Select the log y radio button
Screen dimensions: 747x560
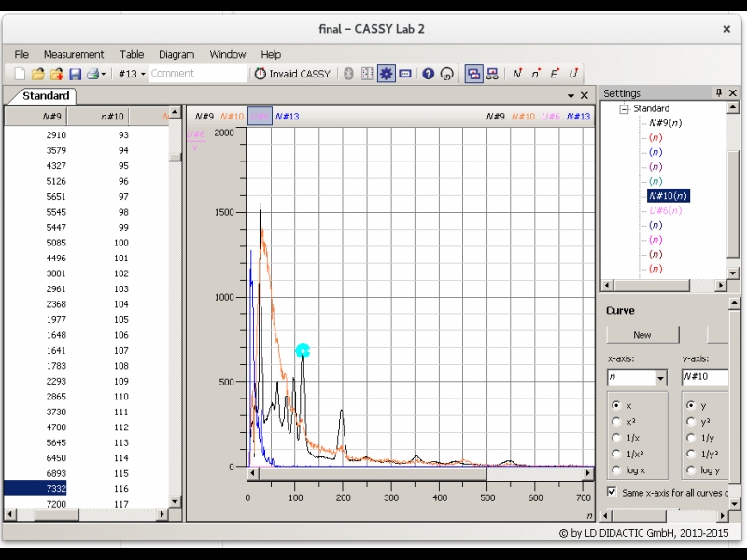pyautogui.click(x=691, y=469)
